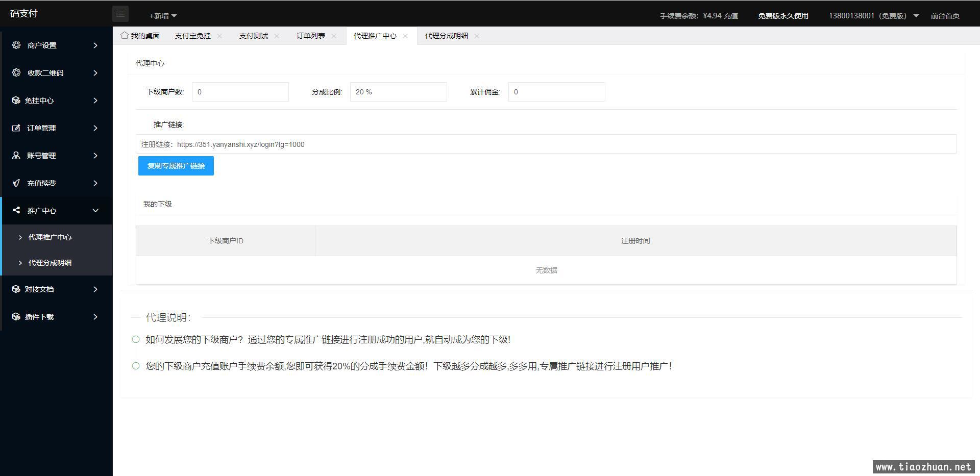Viewport: 980px width, 476px height.
Task: Click the 收款二维码 gear icon
Action: pyautogui.click(x=16, y=72)
